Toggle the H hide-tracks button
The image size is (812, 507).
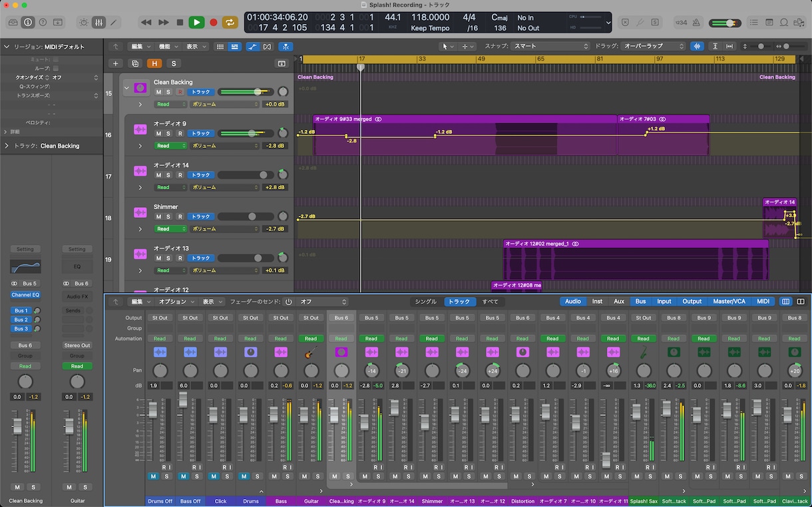(x=154, y=63)
